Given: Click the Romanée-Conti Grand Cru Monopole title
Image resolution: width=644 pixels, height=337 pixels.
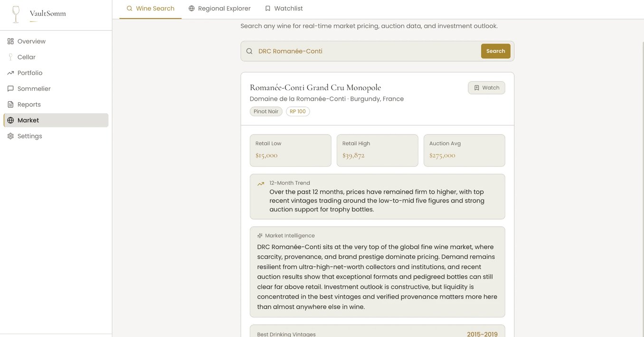Looking at the screenshot, I should (315, 87).
